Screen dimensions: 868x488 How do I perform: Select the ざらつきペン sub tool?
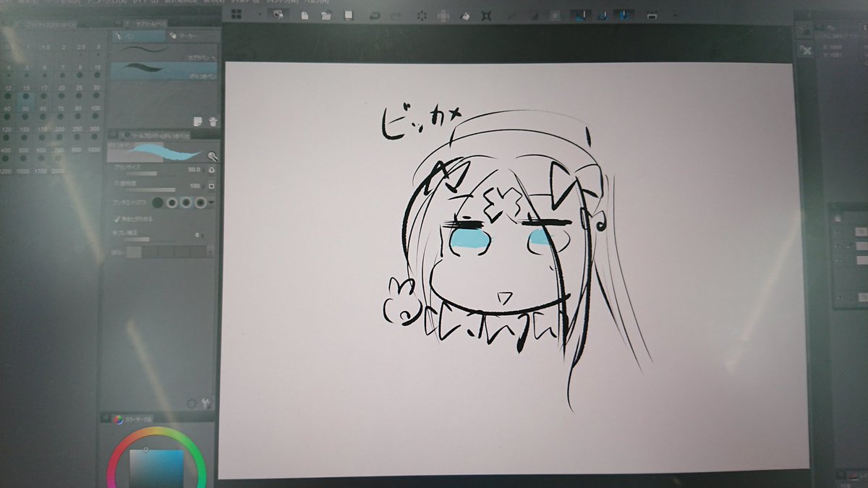164,70
